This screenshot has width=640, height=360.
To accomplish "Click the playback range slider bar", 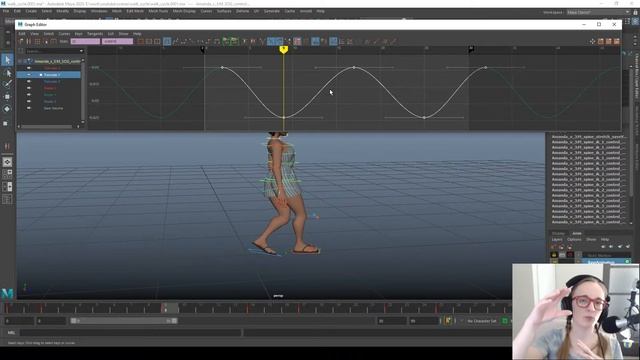I will [124, 321].
